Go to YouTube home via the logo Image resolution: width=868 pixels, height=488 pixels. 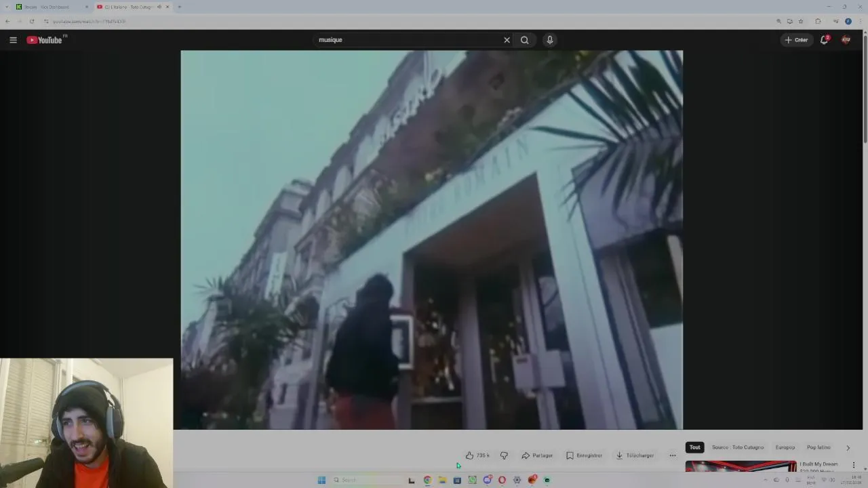[45, 40]
